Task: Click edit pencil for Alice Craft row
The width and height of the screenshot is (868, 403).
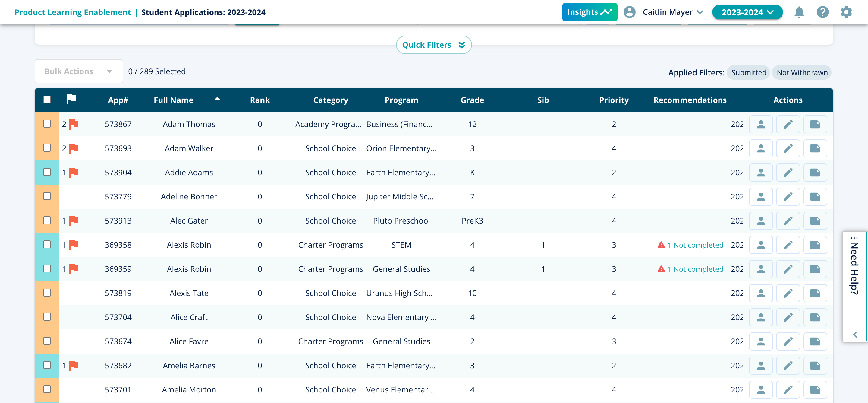Action: (788, 317)
